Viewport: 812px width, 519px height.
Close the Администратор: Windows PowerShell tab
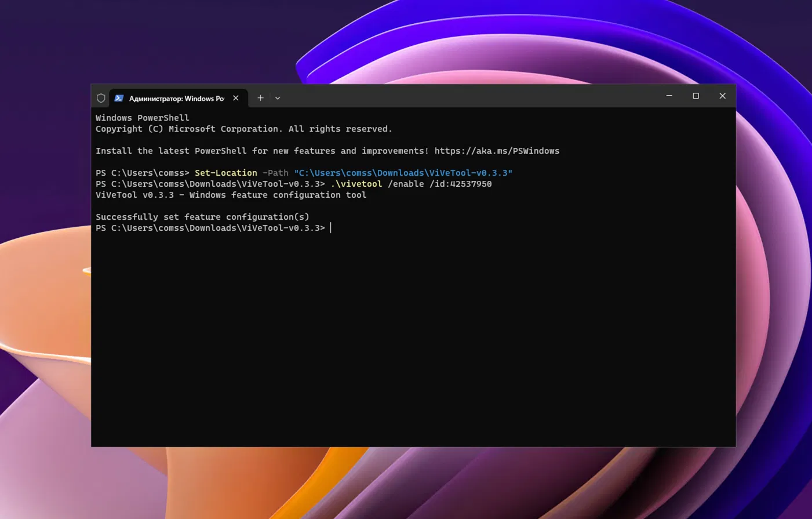coord(236,98)
